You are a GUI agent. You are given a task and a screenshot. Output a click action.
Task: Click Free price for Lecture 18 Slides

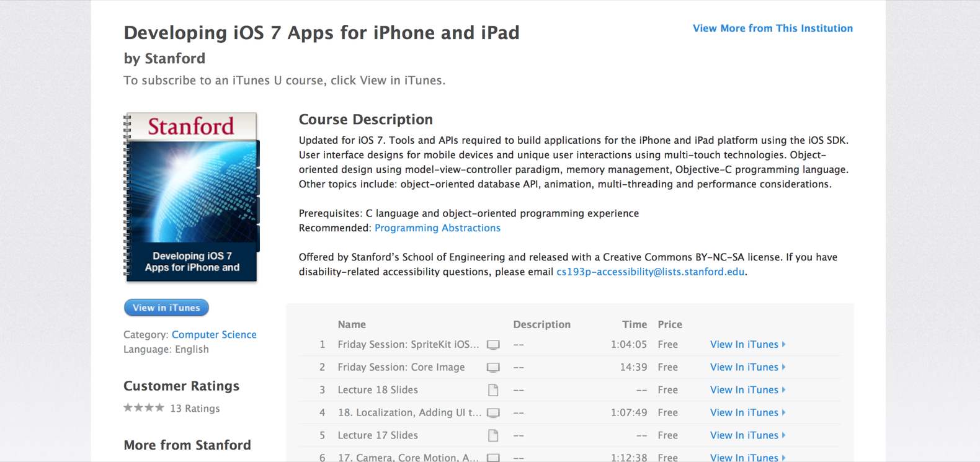667,389
